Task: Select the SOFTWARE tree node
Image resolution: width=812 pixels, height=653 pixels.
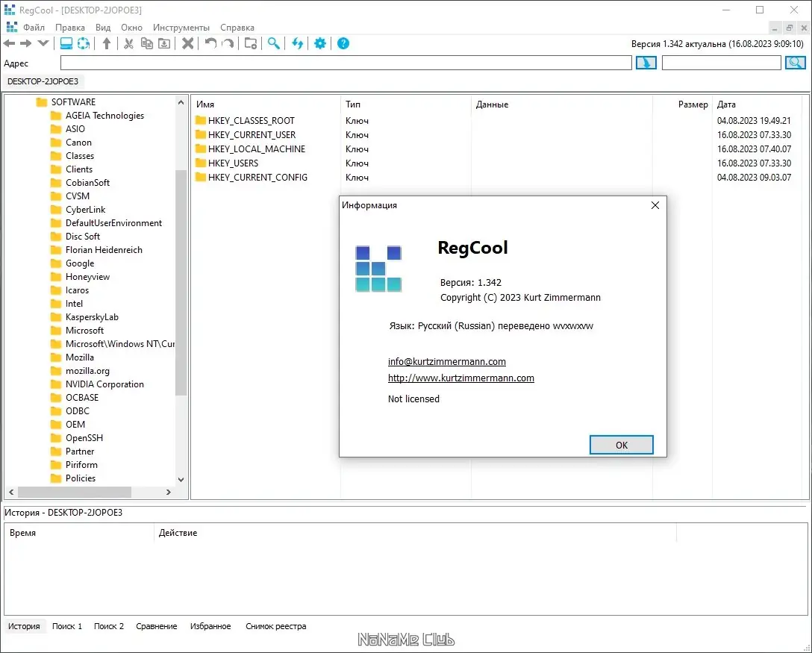Action: [x=73, y=102]
